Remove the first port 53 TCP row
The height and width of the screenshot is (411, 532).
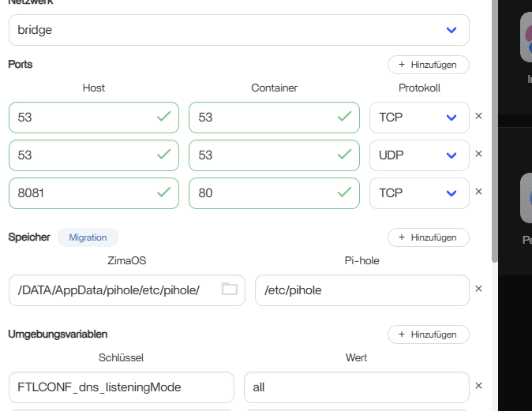click(x=478, y=117)
